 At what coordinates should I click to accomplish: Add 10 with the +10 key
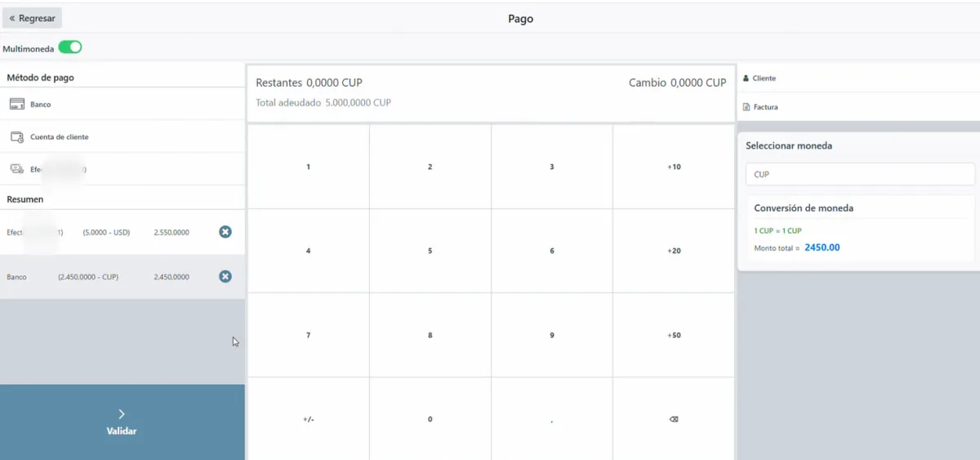[x=674, y=167]
